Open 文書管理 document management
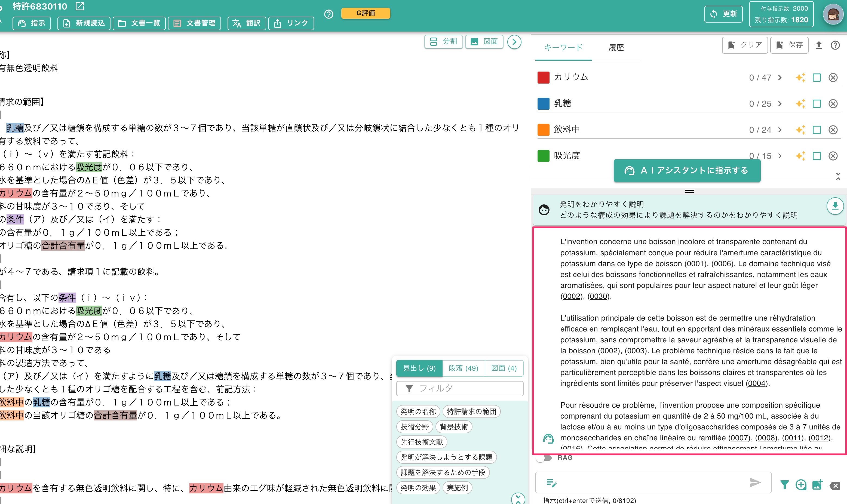Image resolution: width=847 pixels, height=504 pixels. click(x=194, y=23)
